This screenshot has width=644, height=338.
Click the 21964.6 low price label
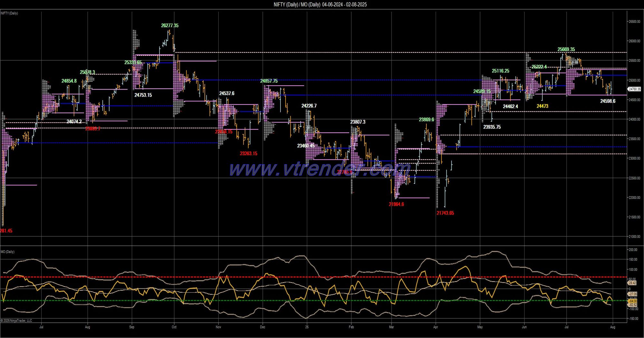(396, 204)
